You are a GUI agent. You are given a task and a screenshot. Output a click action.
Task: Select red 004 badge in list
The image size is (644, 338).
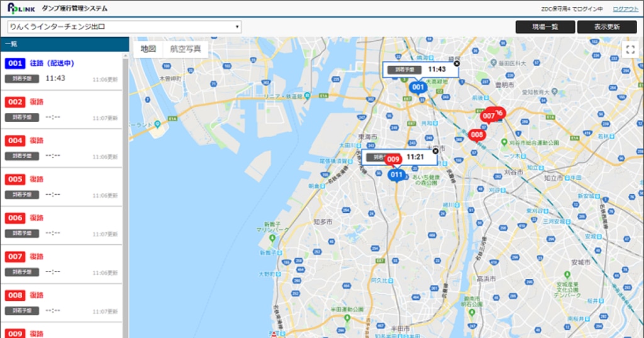(15, 141)
